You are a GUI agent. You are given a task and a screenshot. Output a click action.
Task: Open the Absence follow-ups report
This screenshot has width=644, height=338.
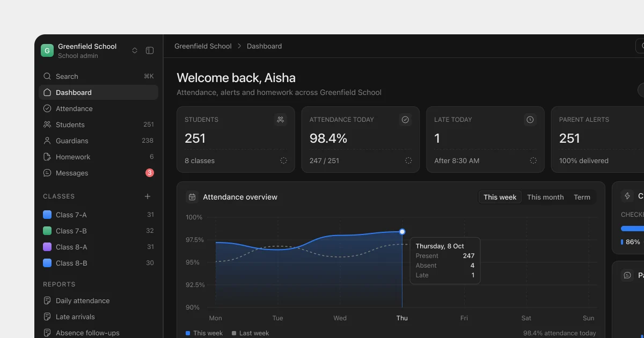point(98,333)
